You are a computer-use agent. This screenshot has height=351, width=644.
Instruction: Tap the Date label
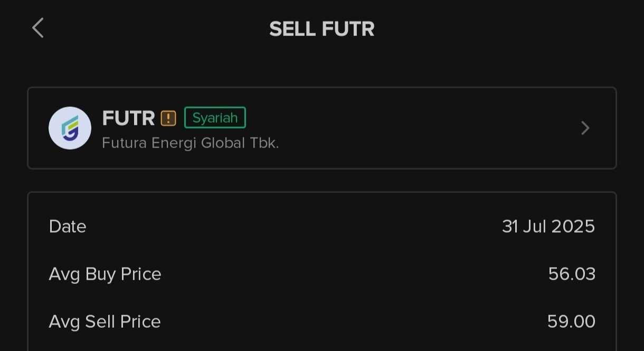click(68, 226)
